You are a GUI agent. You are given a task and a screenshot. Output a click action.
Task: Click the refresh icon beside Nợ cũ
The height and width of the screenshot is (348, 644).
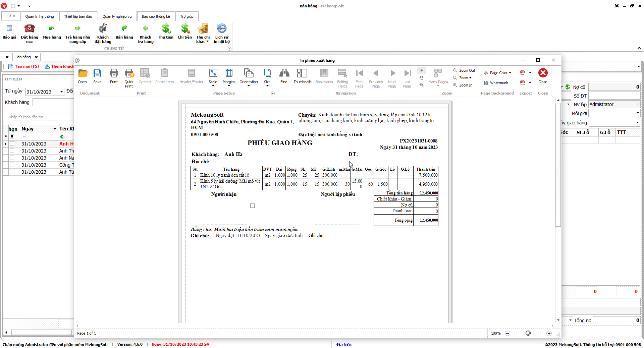pyautogui.click(x=568, y=87)
